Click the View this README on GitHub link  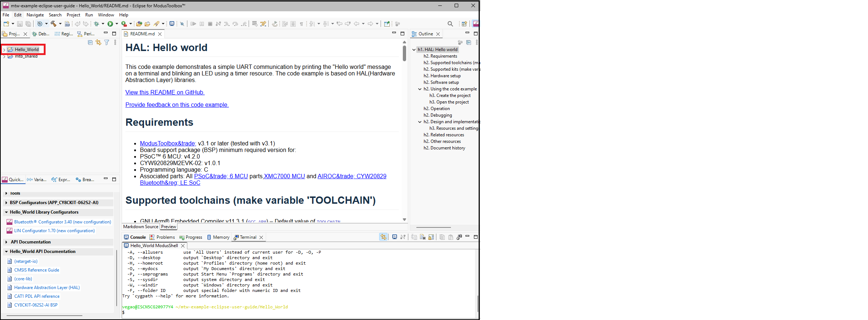pos(165,93)
